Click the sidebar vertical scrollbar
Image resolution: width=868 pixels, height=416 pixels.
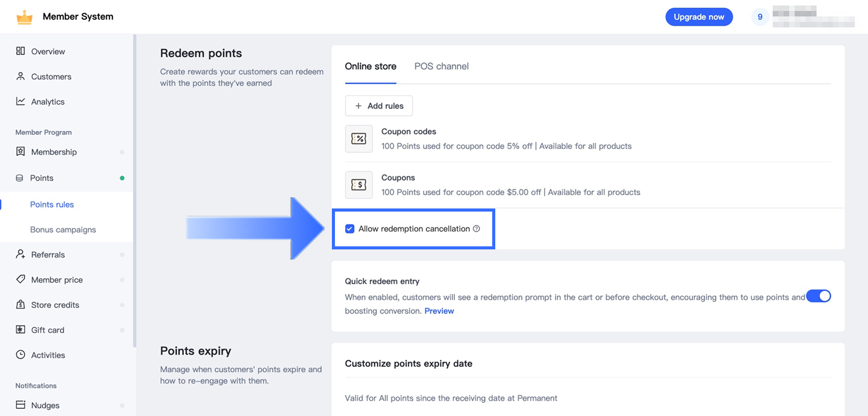pyautogui.click(x=135, y=189)
